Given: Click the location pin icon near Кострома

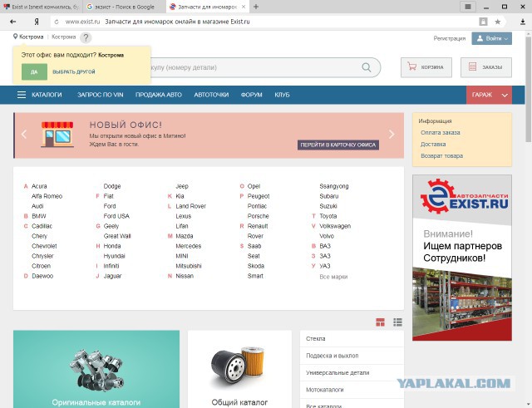Looking at the screenshot, I should [15, 37].
